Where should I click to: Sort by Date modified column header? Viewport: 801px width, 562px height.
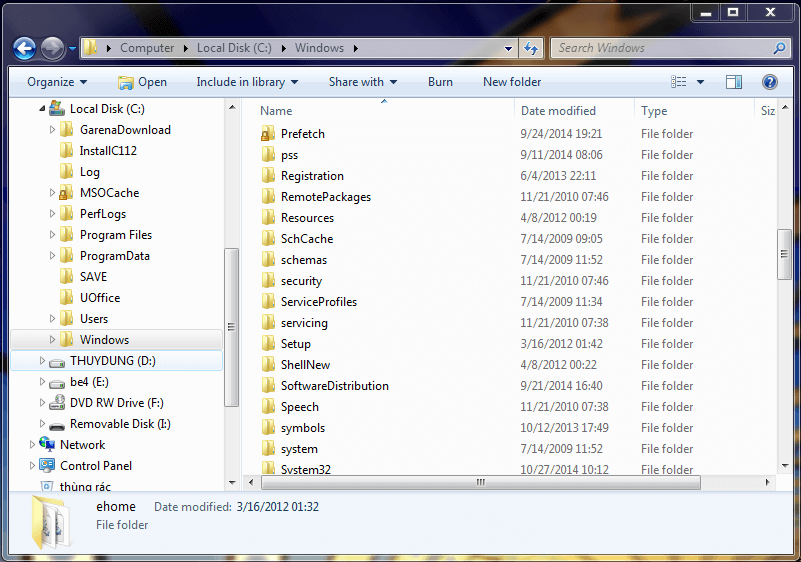click(x=558, y=111)
